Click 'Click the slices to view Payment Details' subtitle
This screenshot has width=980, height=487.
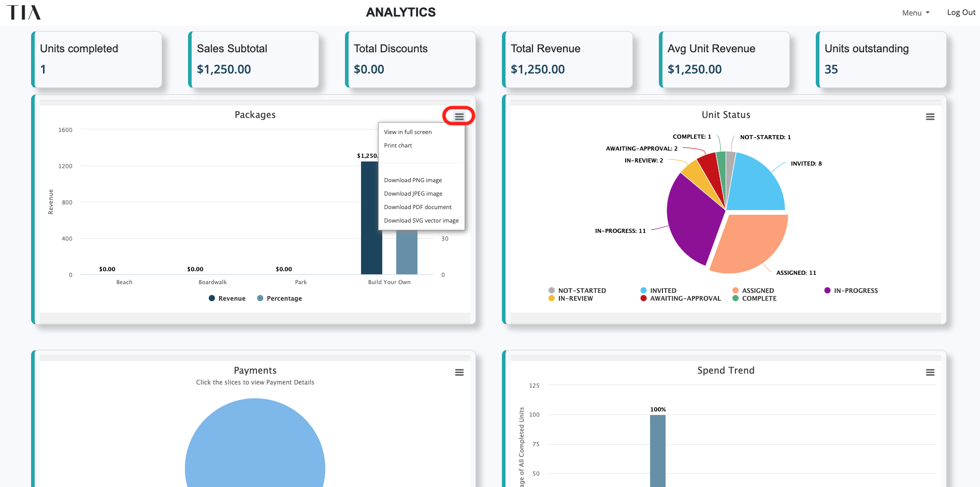[255, 382]
